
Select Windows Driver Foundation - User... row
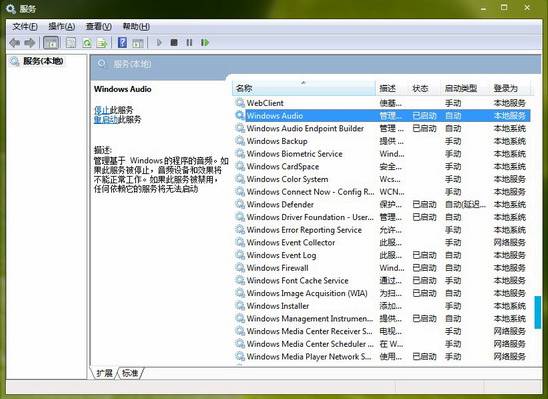click(382, 217)
